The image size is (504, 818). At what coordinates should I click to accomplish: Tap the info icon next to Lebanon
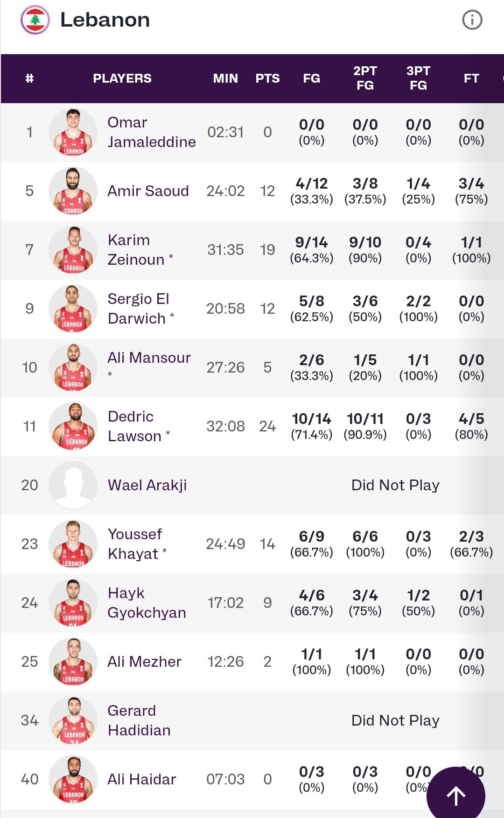472,20
